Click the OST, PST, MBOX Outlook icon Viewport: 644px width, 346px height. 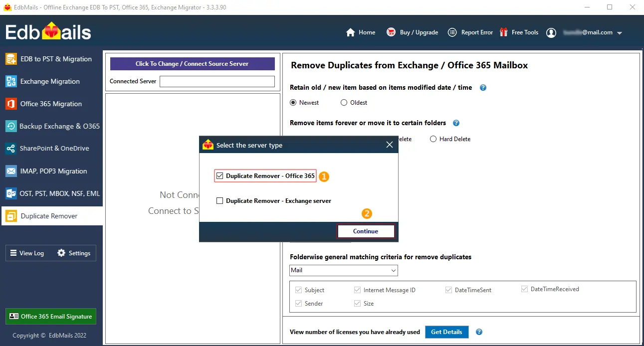point(11,193)
